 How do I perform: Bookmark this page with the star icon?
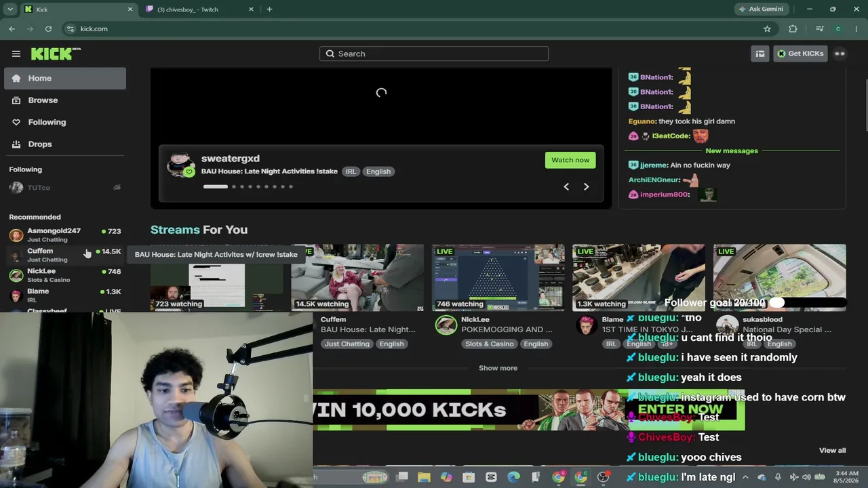[767, 29]
